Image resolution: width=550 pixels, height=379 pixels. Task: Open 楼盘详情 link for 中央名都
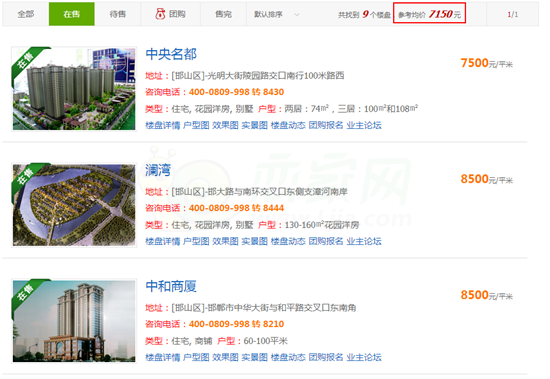[x=163, y=125]
